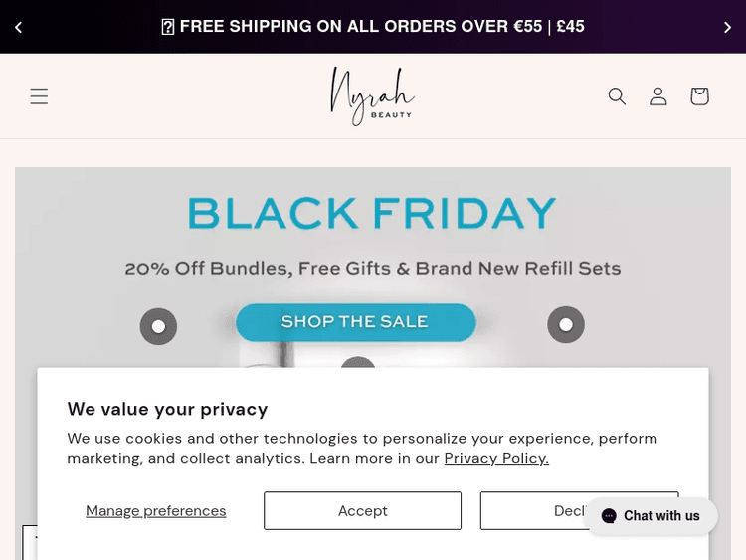
Task: Accept the cookie privacy notice
Action: point(362,511)
